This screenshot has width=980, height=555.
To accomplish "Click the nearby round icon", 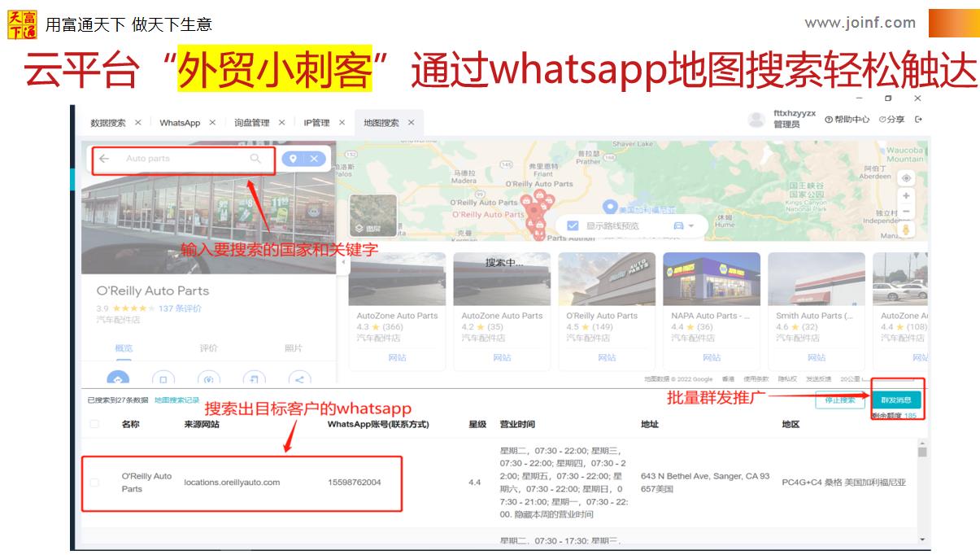I will [209, 378].
